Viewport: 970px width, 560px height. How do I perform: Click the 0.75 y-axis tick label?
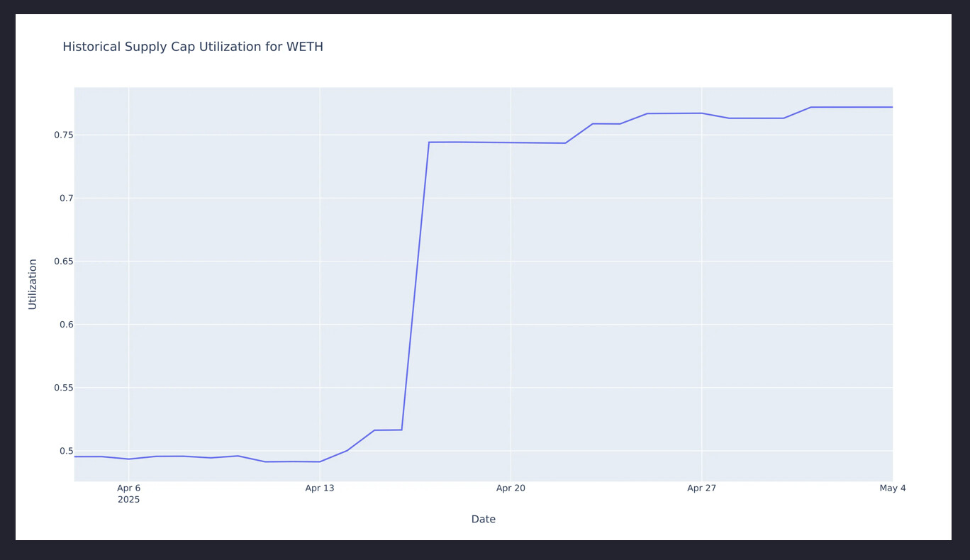[x=63, y=135]
